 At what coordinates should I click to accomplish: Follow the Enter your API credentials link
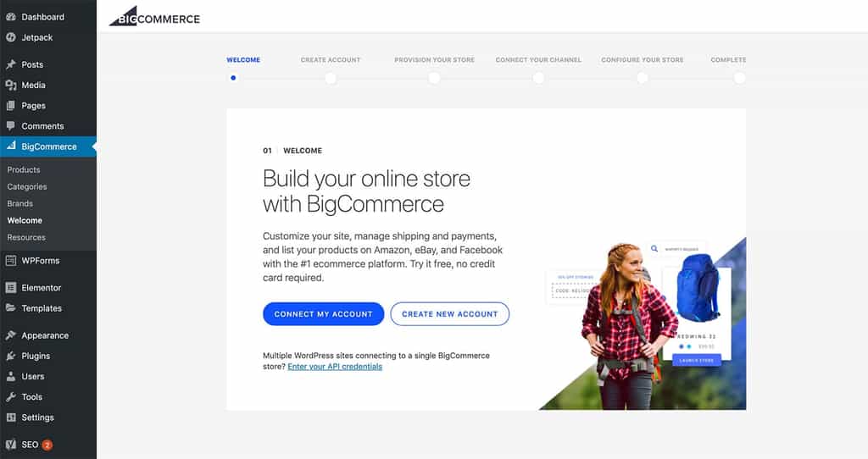tap(335, 367)
